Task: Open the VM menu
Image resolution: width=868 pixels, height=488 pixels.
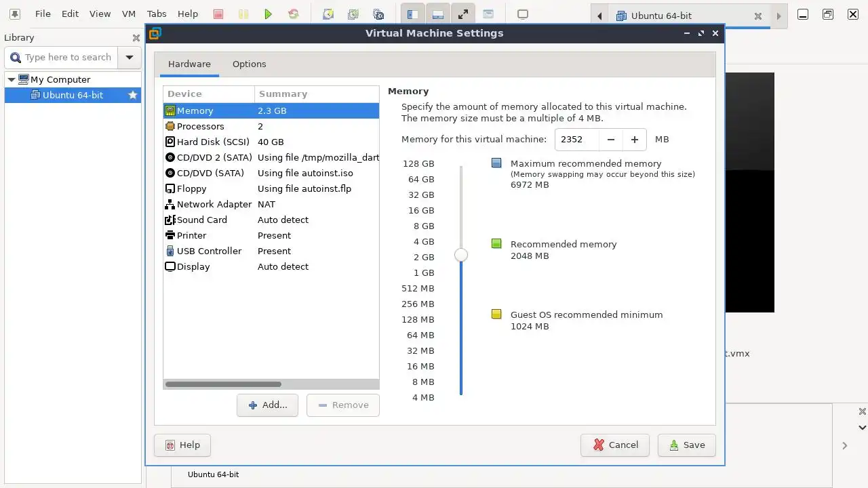Action: point(128,14)
